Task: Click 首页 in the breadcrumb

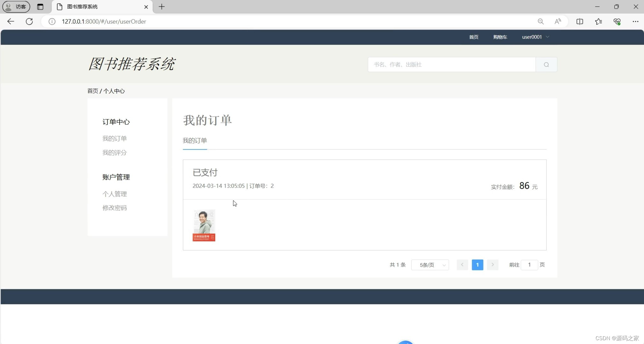Action: tap(92, 91)
